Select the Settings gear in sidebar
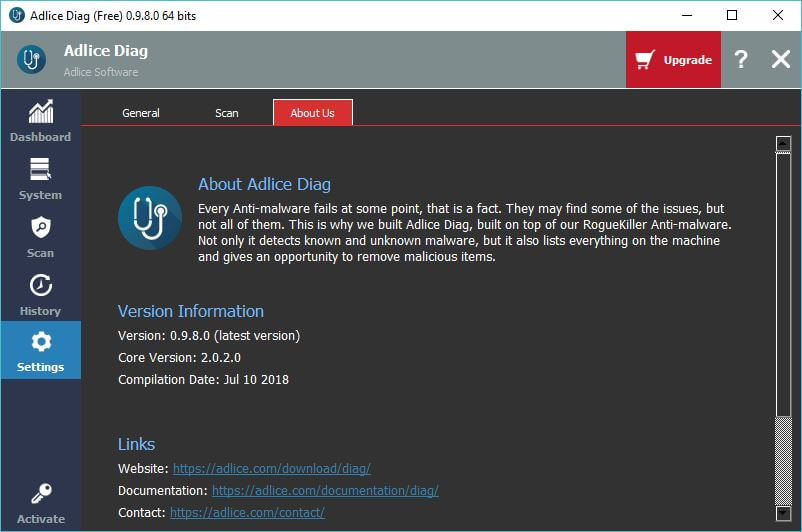802x532 pixels. 40,342
